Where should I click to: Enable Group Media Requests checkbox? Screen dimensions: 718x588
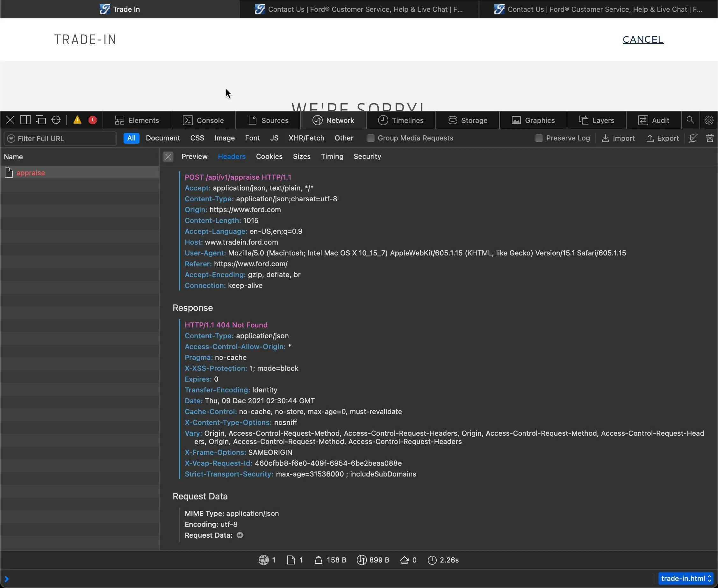(x=370, y=138)
